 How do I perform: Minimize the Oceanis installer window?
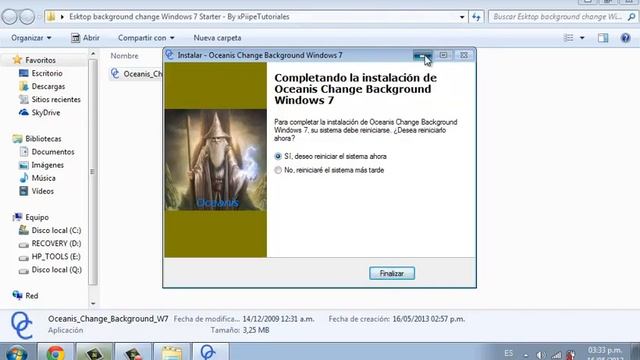coord(422,55)
